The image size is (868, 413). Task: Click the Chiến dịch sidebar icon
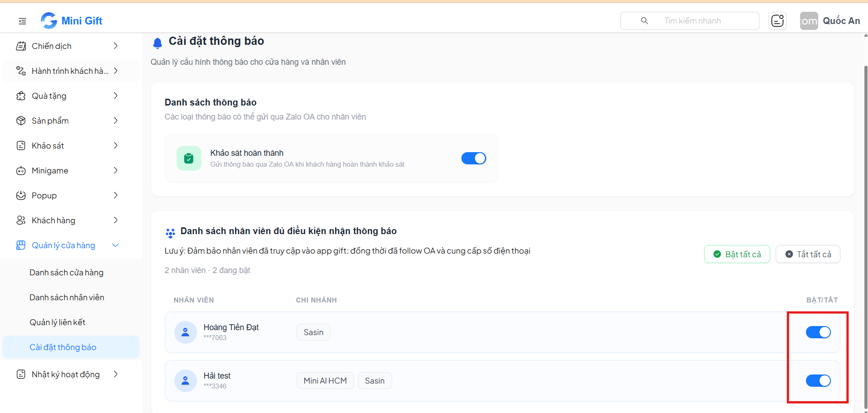21,46
